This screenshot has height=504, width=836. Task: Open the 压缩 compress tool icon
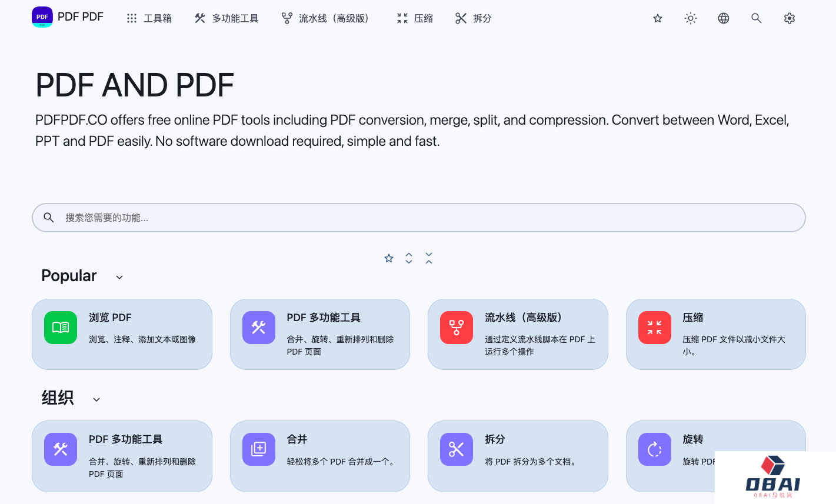click(x=655, y=328)
